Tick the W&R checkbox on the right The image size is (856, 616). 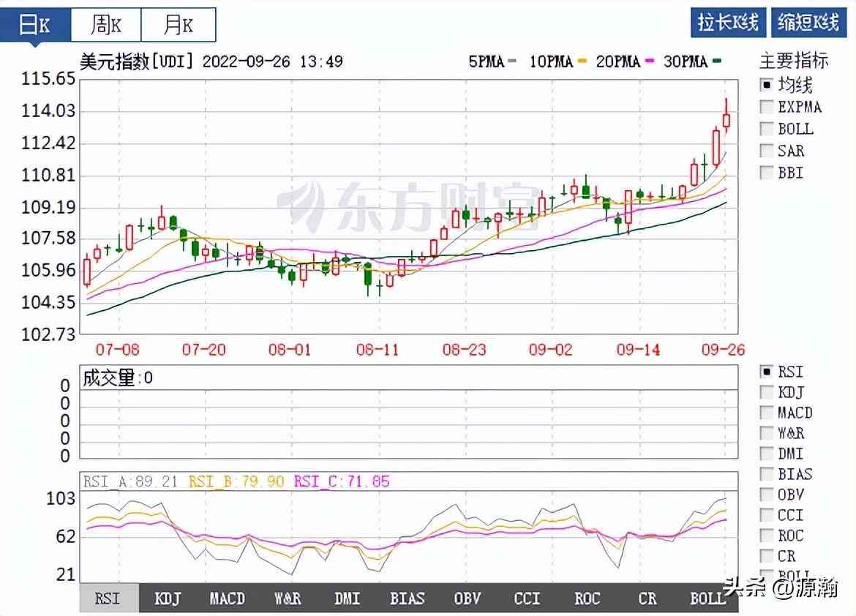pyautogui.click(x=767, y=433)
